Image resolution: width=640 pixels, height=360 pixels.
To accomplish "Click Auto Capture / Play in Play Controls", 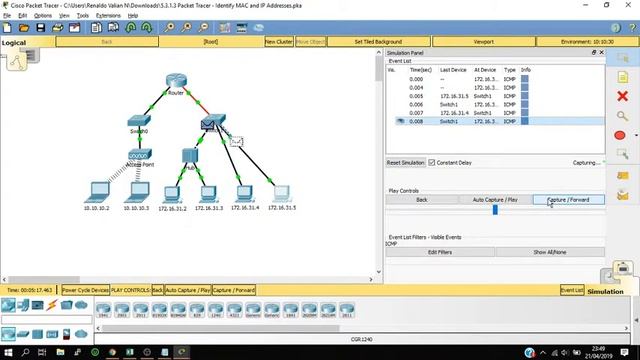I will (495, 200).
